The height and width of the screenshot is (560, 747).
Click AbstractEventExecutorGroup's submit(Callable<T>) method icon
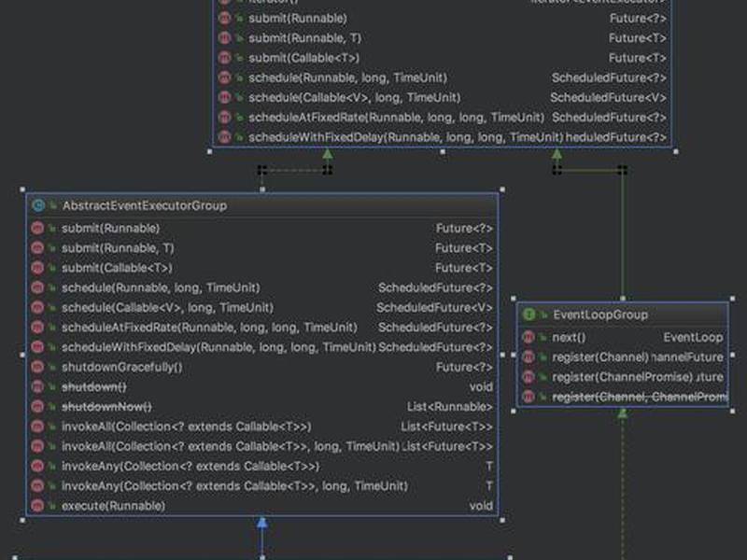37,268
